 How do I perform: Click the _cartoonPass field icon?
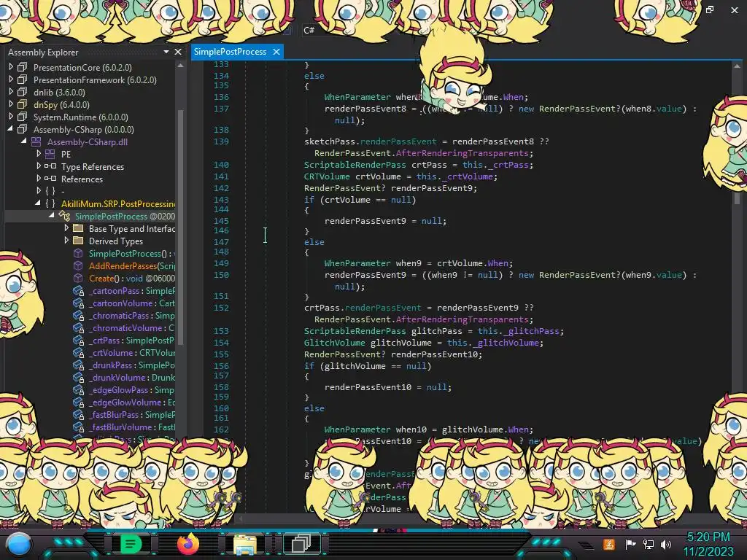78,290
